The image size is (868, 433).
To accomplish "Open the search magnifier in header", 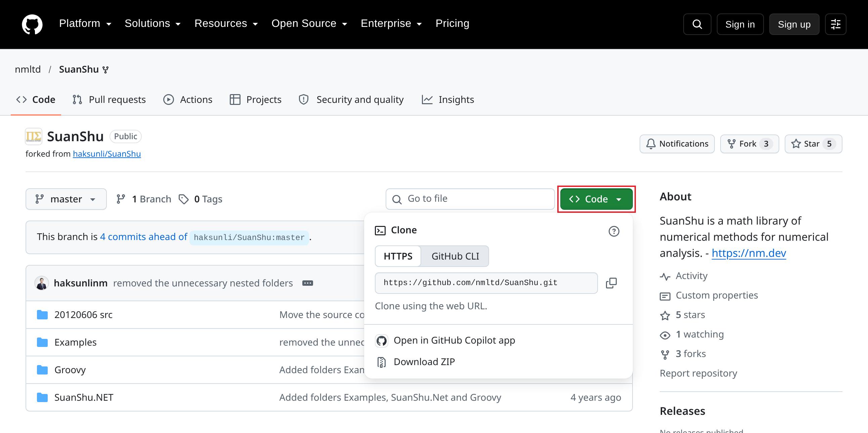I will click(697, 24).
